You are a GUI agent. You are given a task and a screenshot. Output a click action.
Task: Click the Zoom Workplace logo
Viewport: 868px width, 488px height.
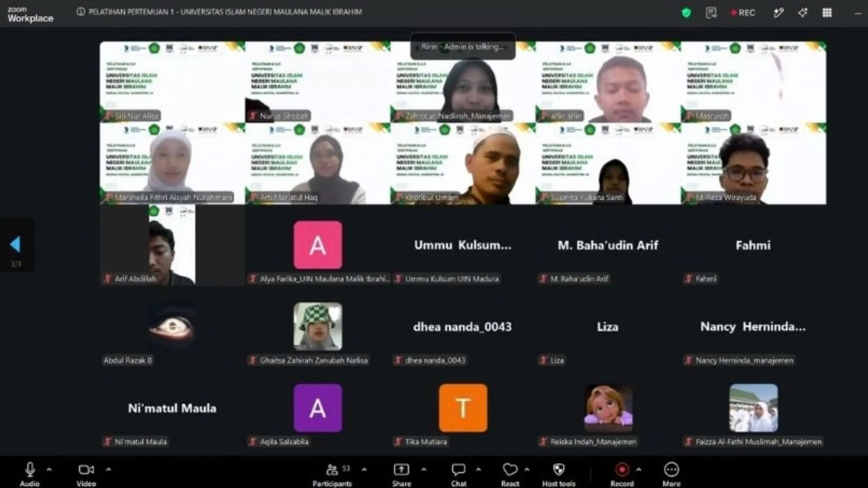[30, 14]
